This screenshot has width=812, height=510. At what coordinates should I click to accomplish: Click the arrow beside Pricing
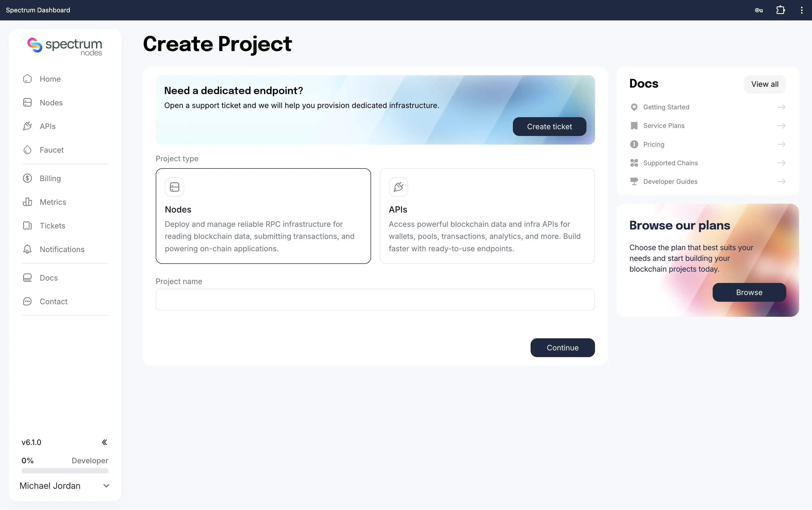pos(781,144)
